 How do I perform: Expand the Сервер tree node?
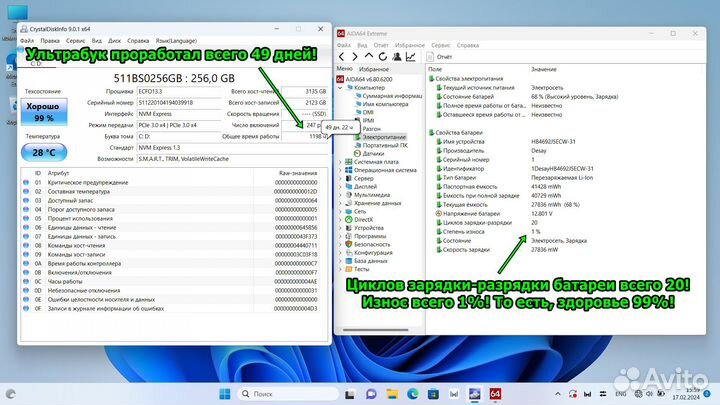(340, 179)
